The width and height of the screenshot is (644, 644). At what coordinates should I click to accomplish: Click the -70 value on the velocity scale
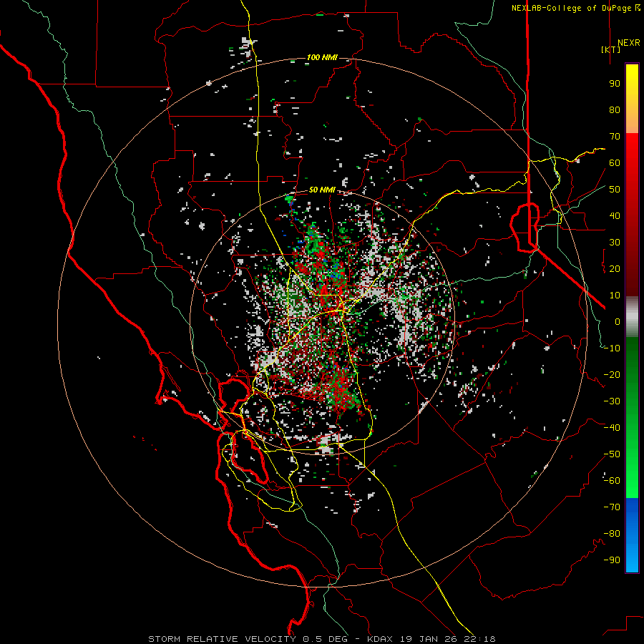pos(612,507)
